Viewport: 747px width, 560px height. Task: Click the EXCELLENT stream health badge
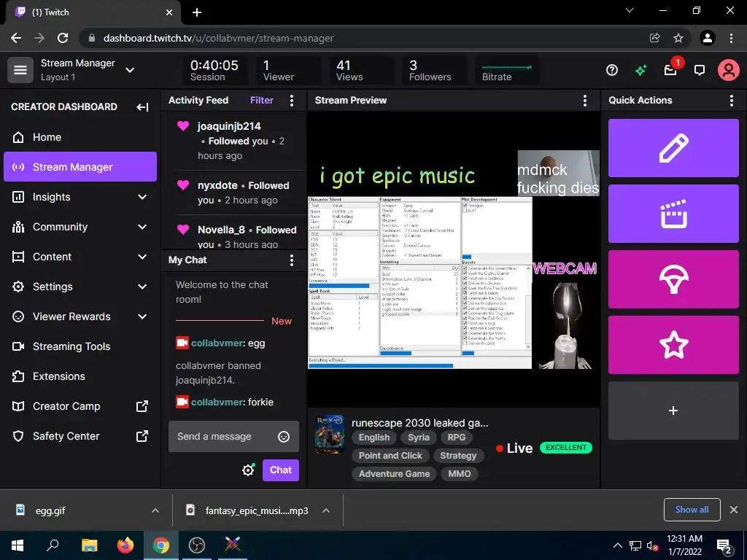566,448
